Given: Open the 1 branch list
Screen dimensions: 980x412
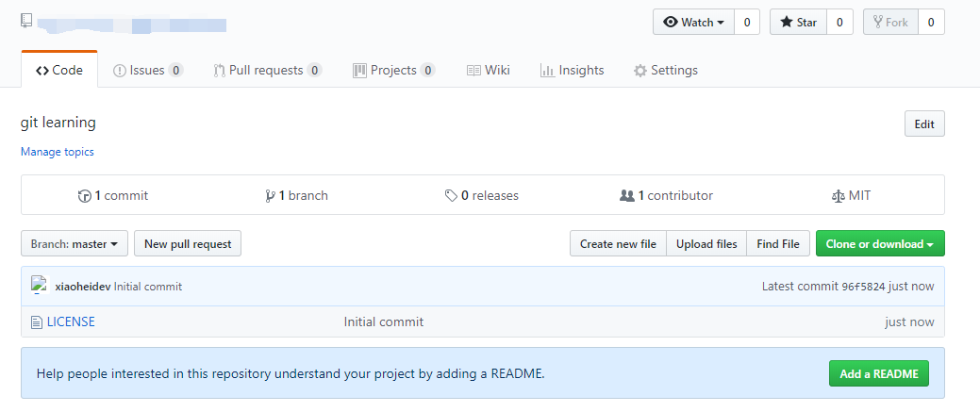Looking at the screenshot, I should 296,196.
